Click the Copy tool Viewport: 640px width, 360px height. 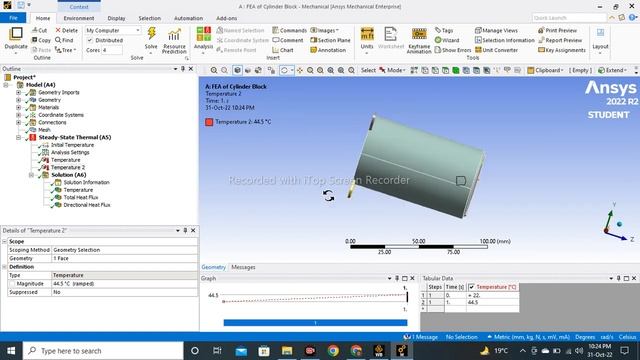41,40
